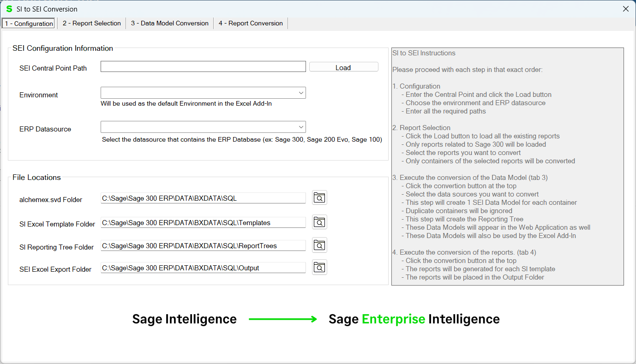This screenshot has height=364, width=636.
Task: Go to 3 - Data Model Conversion tab
Action: click(169, 24)
